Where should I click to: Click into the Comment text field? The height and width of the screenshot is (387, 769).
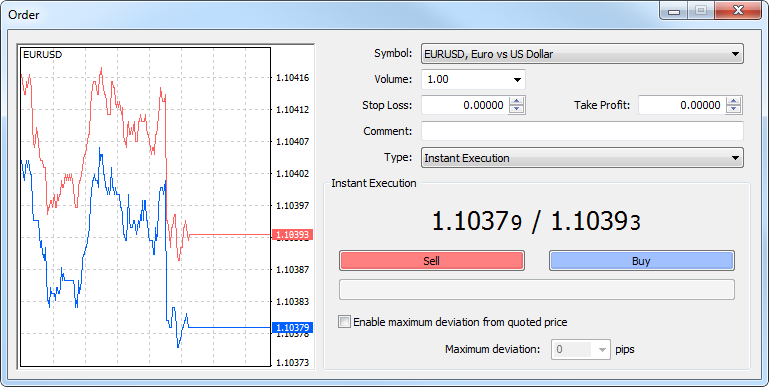[582, 131]
